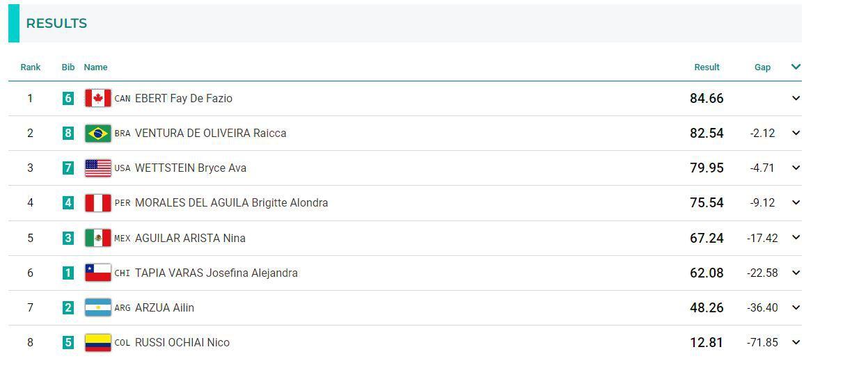
Task: Click the Argentina flag icon
Action: coord(97,307)
